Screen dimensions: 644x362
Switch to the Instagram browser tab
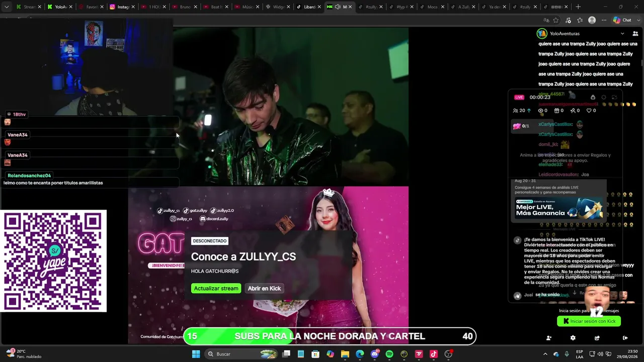[120, 7]
